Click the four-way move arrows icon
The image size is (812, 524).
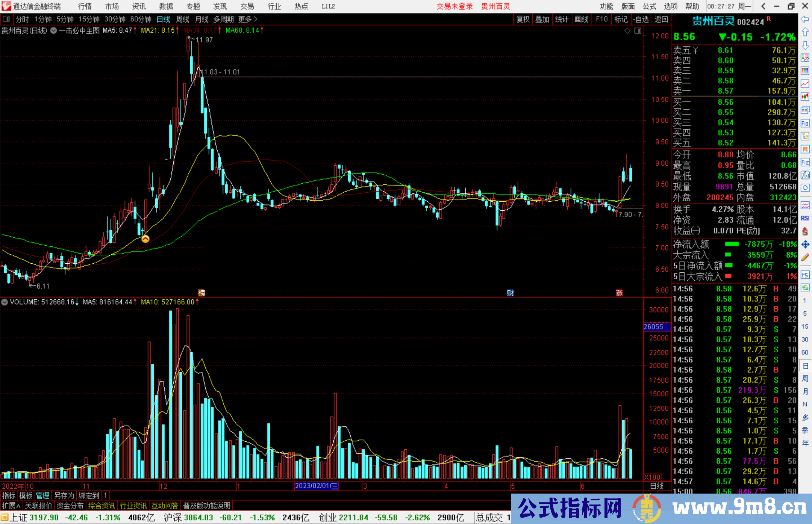point(805,245)
